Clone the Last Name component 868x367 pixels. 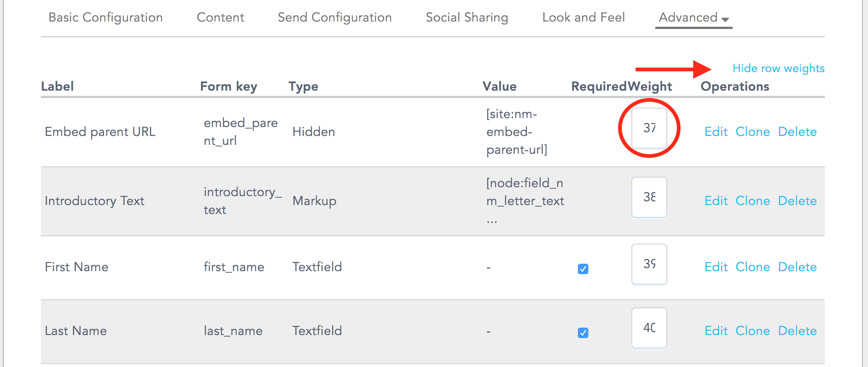pyautogui.click(x=753, y=331)
